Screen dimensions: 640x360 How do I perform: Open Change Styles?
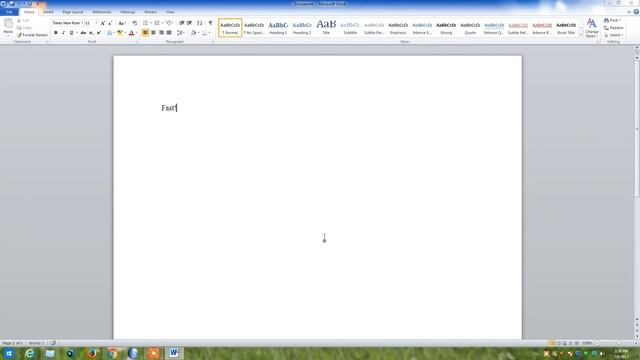pos(591,28)
